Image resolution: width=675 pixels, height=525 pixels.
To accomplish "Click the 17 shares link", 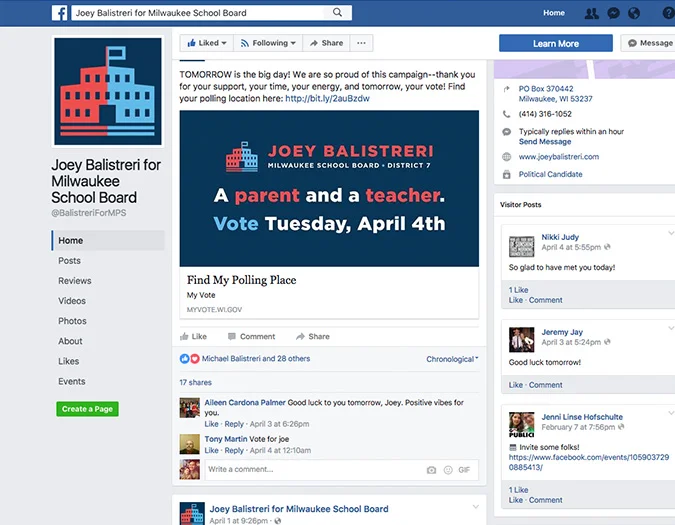I will (x=195, y=383).
